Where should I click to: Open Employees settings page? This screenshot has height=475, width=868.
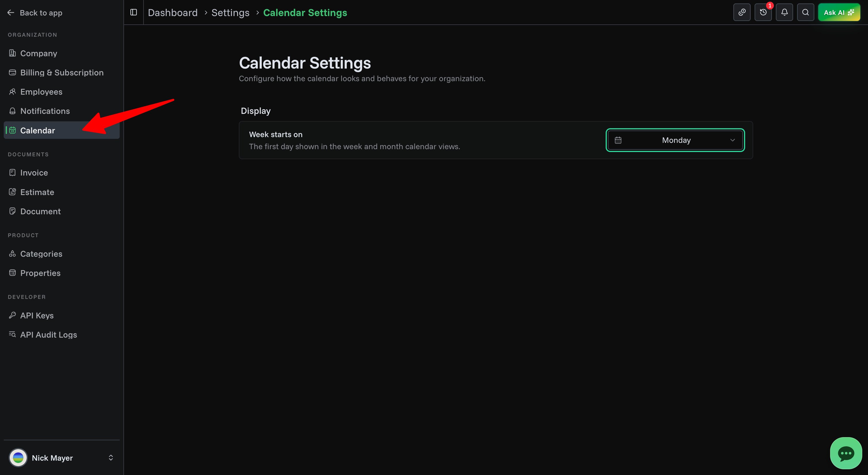coord(62,92)
